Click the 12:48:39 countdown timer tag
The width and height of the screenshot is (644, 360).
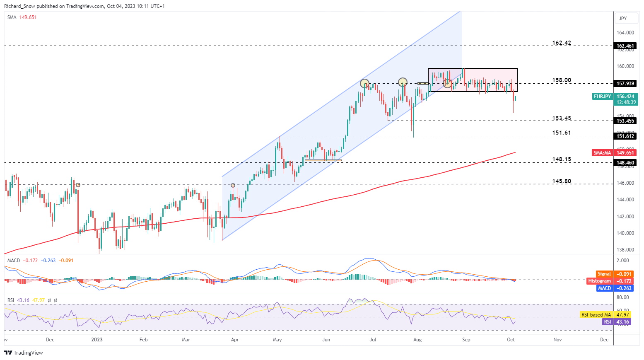point(625,102)
